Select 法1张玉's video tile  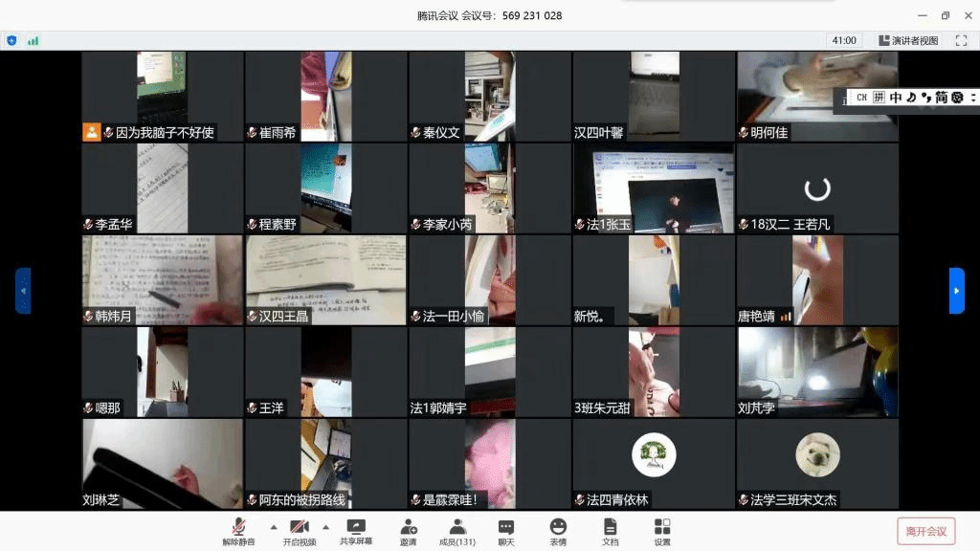(x=654, y=188)
